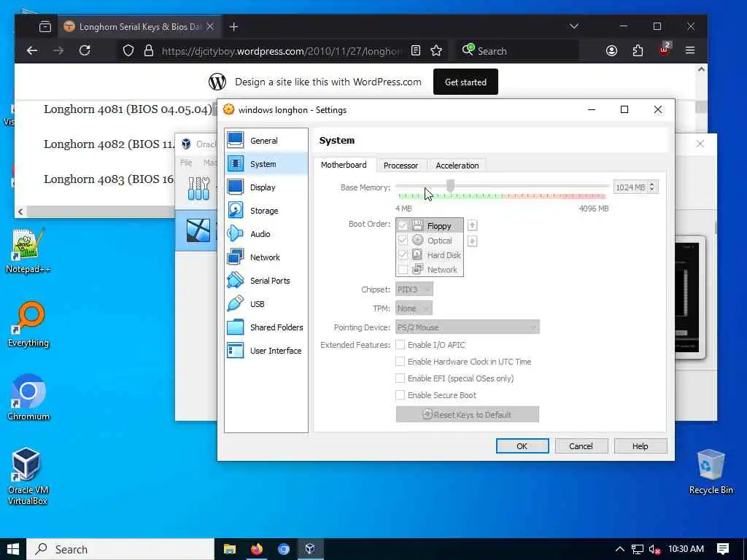Open the File menu in VirtualBox Manager
Image resolution: width=747 pixels, height=560 pixels.
point(186,163)
